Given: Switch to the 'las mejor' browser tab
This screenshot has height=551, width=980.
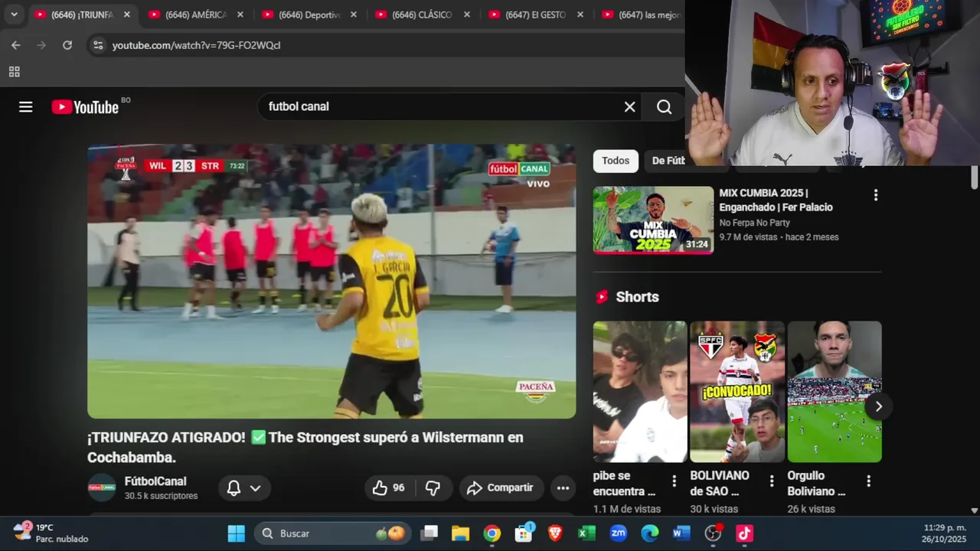Looking at the screenshot, I should click(642, 15).
